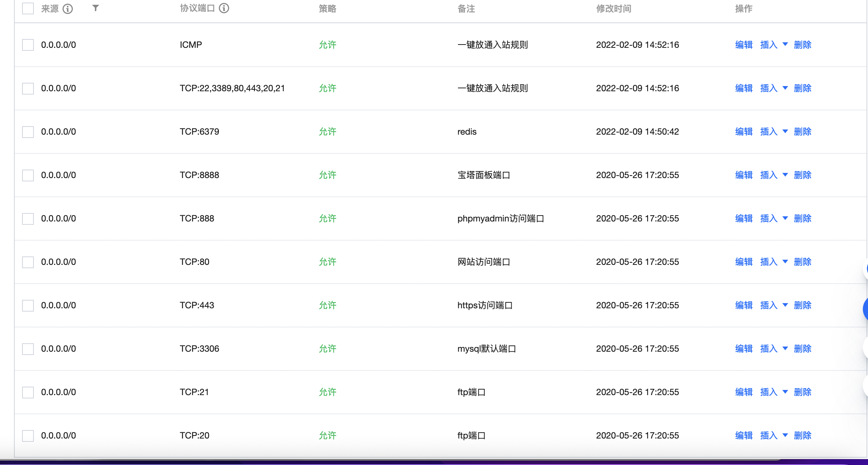Edit the TCP:888 phpmyadmin rule
This screenshot has width=868, height=465.
click(744, 219)
